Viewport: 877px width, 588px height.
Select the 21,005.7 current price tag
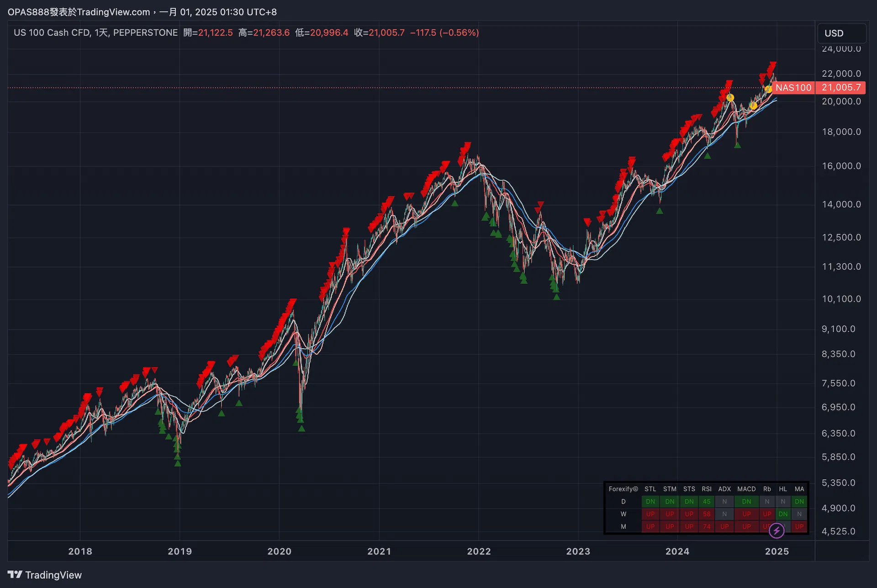pos(840,88)
